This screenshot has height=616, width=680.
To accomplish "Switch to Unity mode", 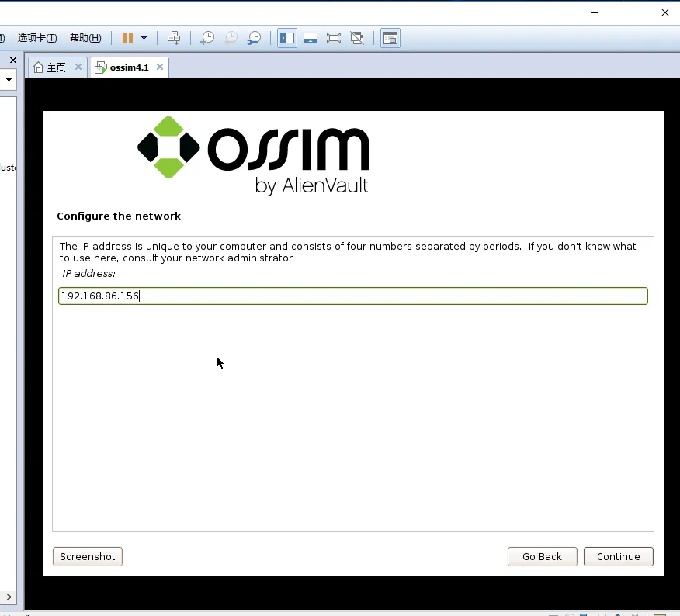I will 357,38.
